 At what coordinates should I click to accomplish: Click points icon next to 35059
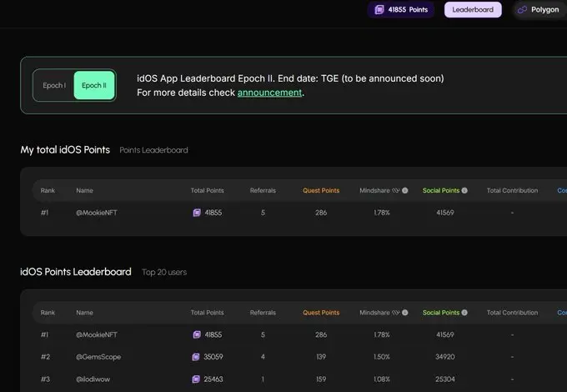197,357
